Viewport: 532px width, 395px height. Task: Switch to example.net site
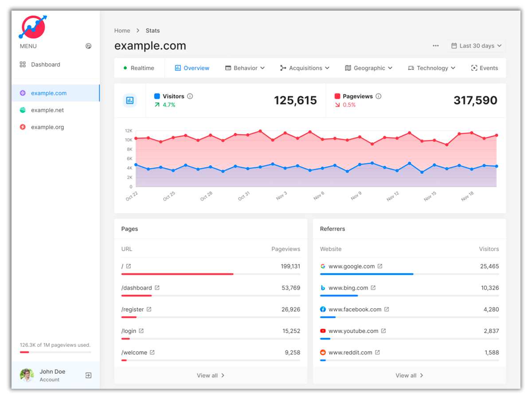point(55,110)
